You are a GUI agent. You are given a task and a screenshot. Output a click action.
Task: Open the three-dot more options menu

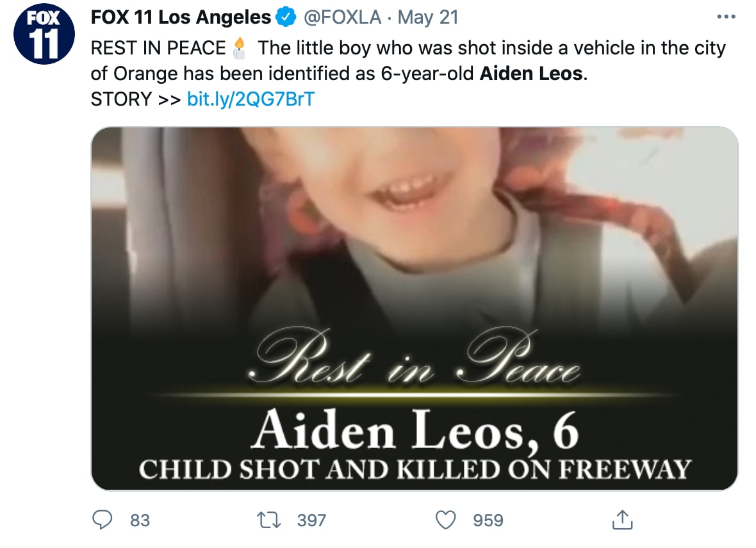point(726,17)
